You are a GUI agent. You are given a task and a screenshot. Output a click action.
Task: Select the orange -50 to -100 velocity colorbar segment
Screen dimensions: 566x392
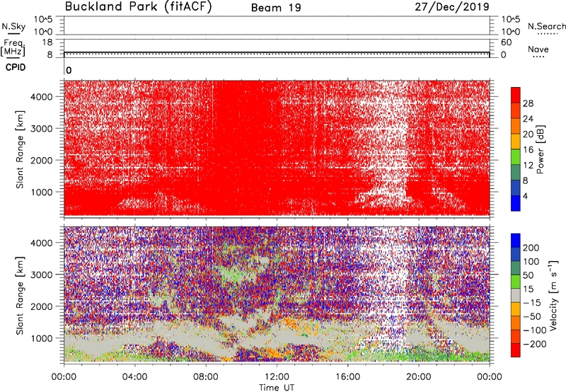tap(516, 323)
